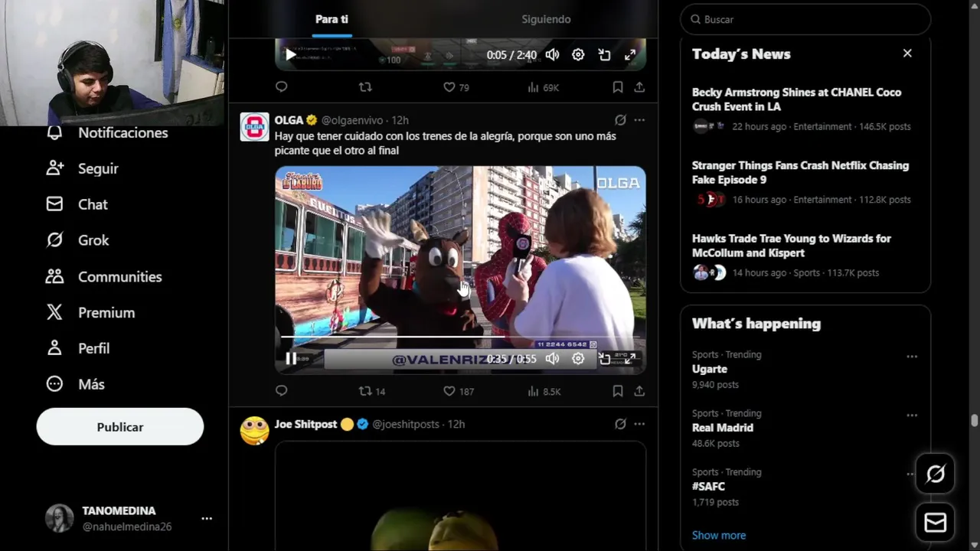This screenshot has width=980, height=551.
Task: Ask Grok about Joe Shitpost's post
Action: click(620, 424)
